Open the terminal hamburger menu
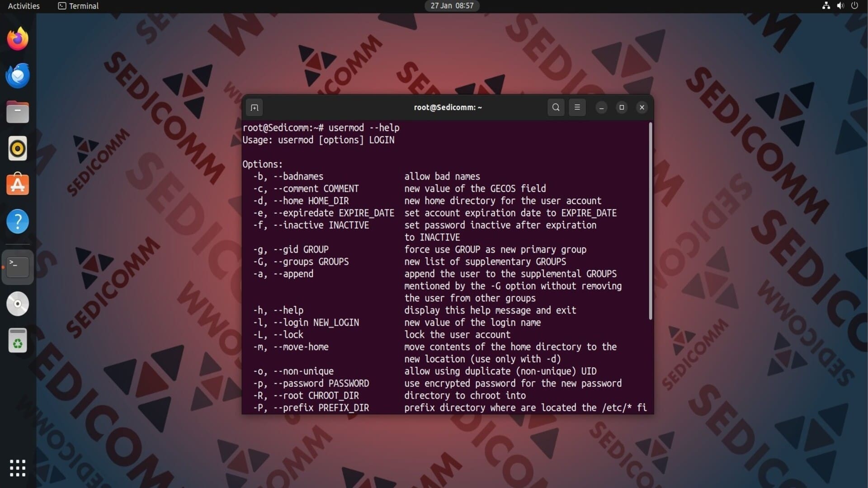The width and height of the screenshot is (868, 488). pos(577,108)
